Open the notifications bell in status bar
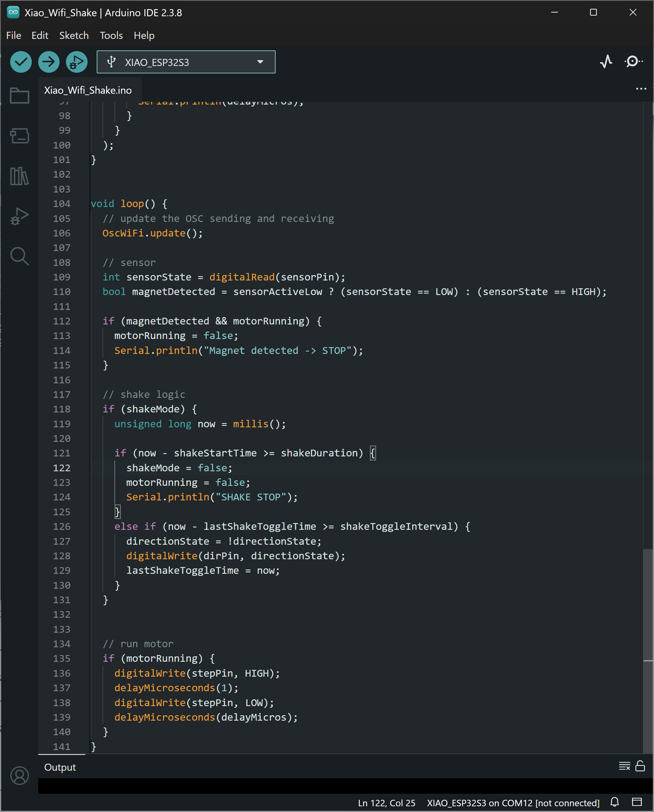The image size is (654, 812). coord(614,802)
